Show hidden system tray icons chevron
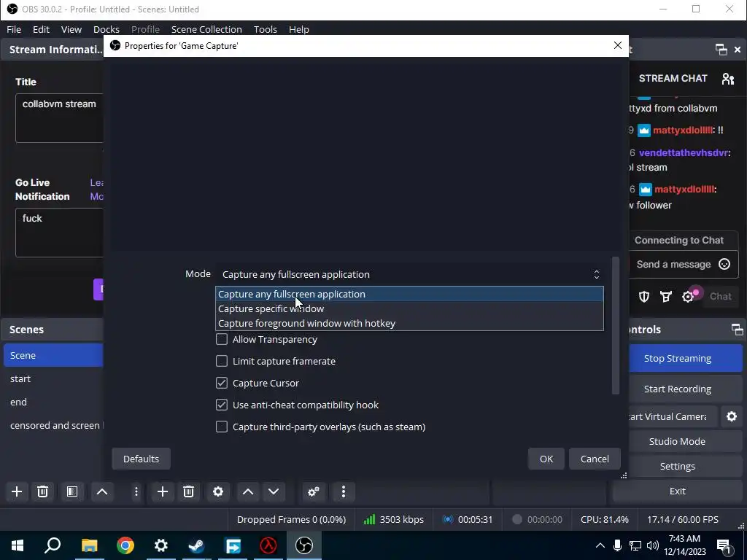Screen dimensions: 747x560 (600, 545)
